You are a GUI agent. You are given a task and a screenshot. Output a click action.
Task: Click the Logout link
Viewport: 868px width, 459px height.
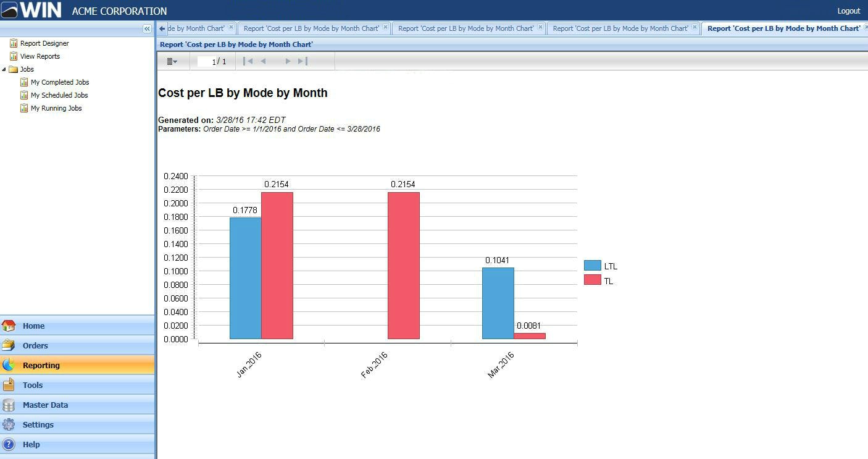click(848, 11)
